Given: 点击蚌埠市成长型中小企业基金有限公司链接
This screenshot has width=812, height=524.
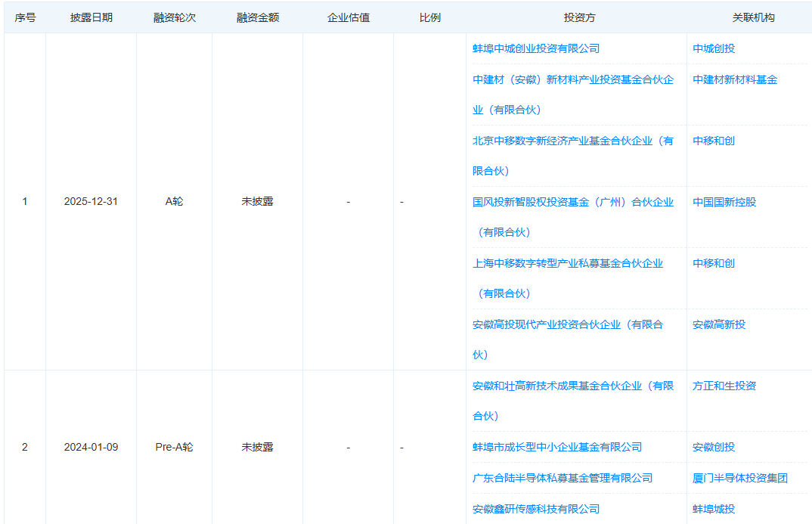Looking at the screenshot, I should click(556, 447).
